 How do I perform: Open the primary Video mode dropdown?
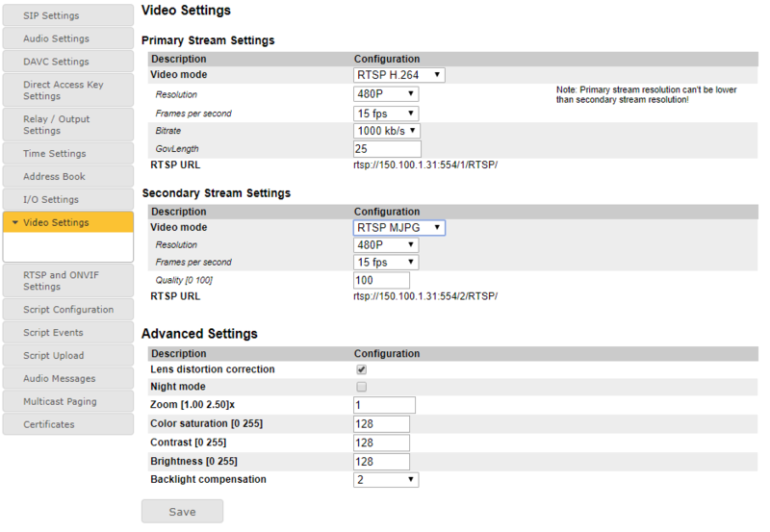point(399,75)
